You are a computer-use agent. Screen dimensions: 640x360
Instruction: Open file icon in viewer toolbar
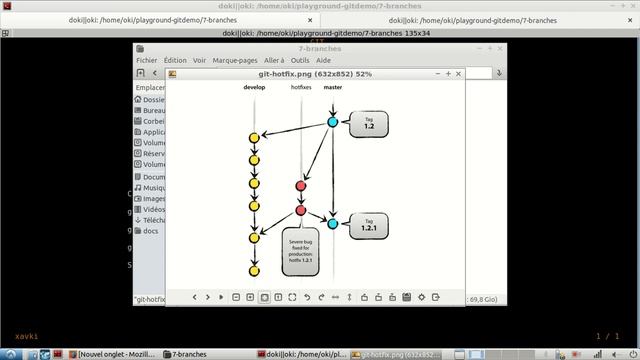(364, 297)
